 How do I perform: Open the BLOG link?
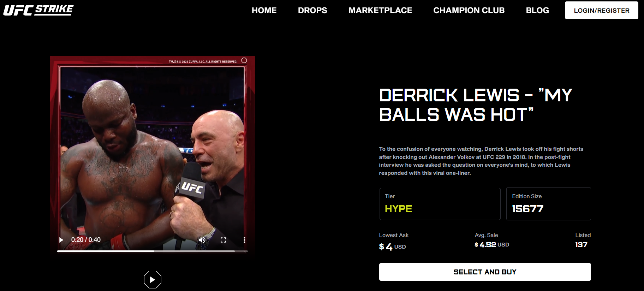[x=537, y=10]
